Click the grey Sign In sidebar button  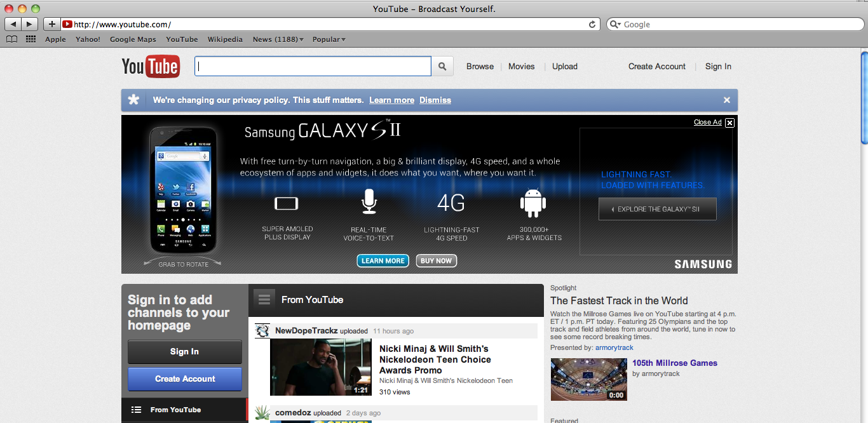pyautogui.click(x=185, y=352)
